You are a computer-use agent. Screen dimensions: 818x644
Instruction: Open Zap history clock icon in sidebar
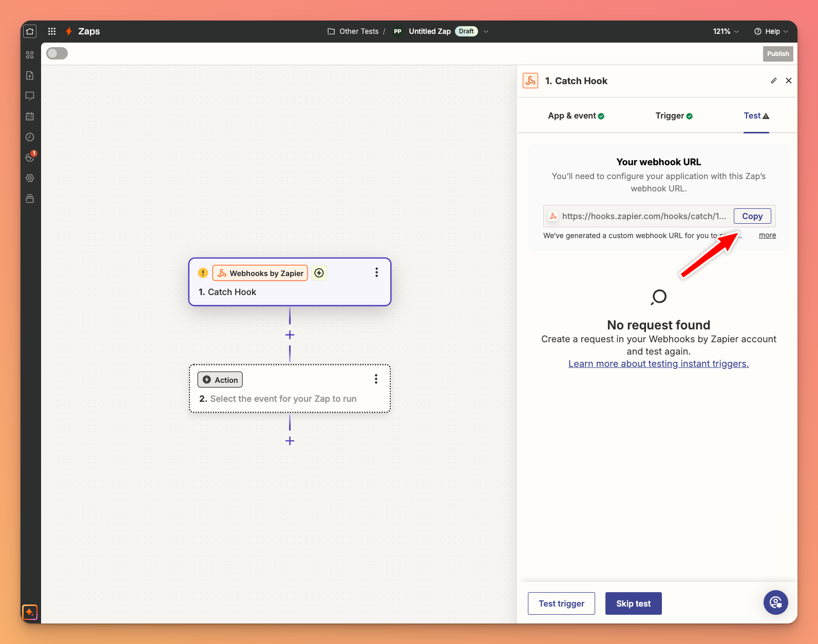30,137
